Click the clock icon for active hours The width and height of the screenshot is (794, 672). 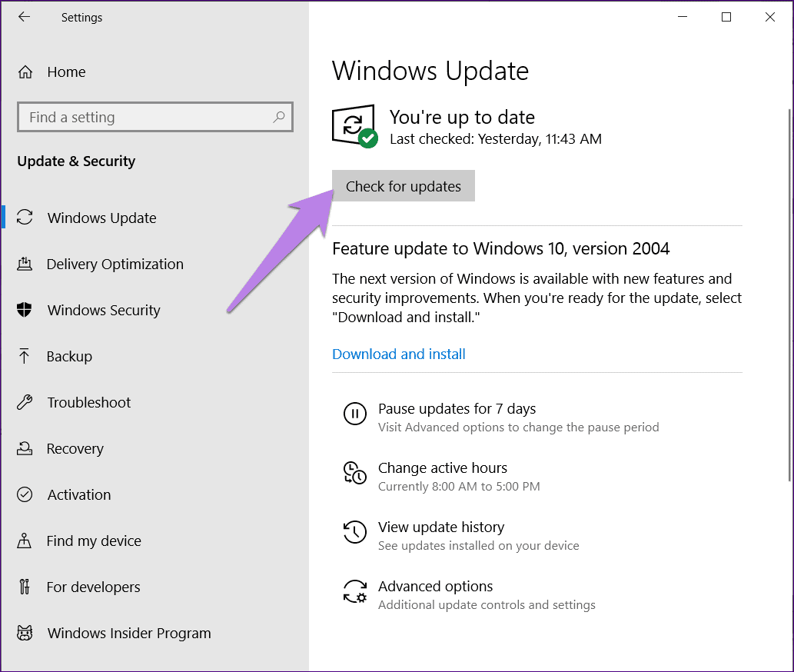(355, 473)
